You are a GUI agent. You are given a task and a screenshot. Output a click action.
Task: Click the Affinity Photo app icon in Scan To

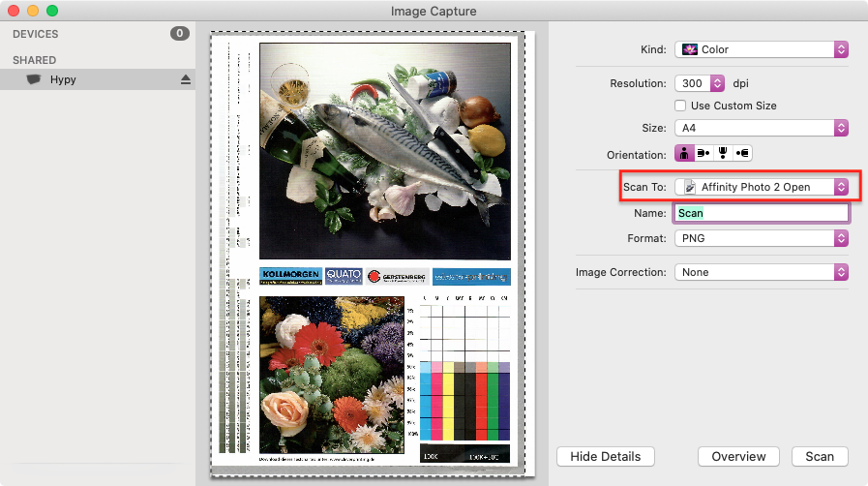tap(690, 187)
